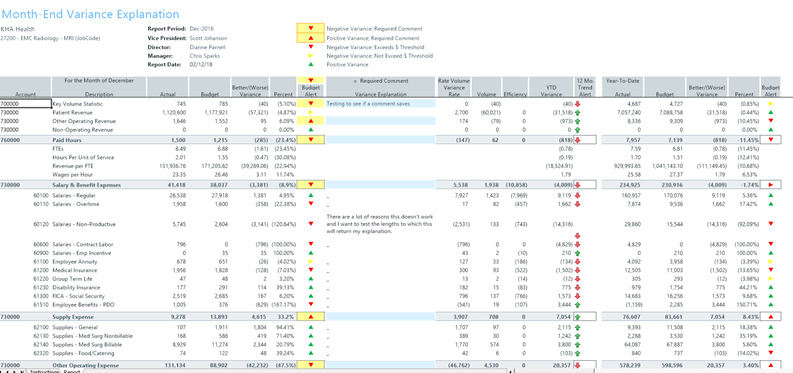Click Patient Revenue yellow flag alert icon
The height and width of the screenshot is (373, 793).
pos(311,112)
